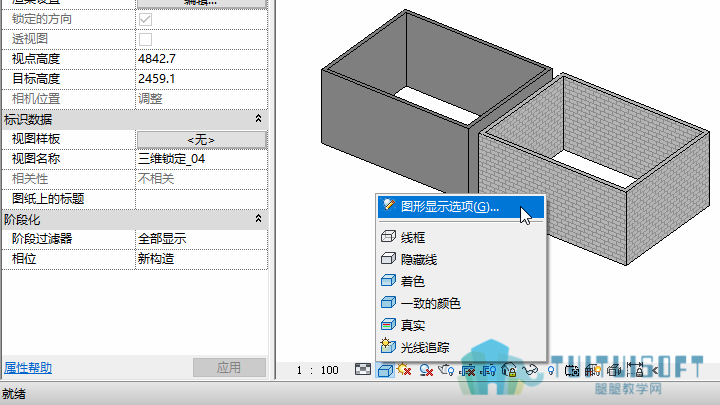Collapse the 标识数据 section
Screen dimensions: 720x405
259,119
